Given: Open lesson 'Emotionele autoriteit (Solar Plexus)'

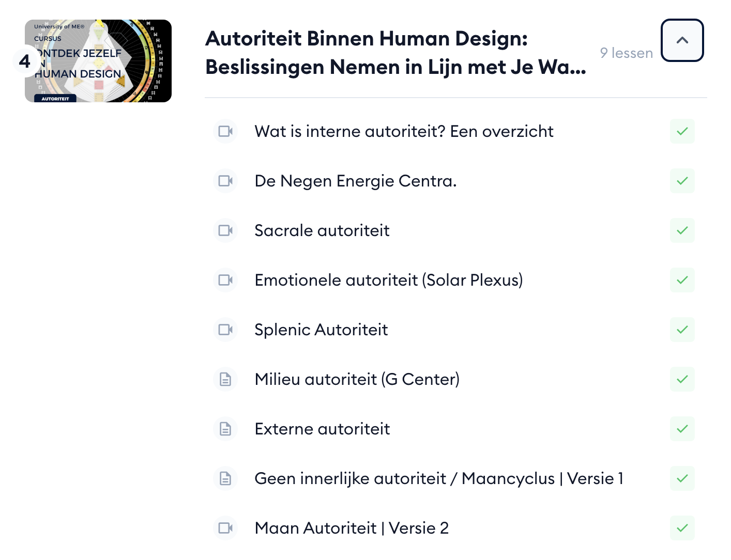Looking at the screenshot, I should click(x=388, y=280).
